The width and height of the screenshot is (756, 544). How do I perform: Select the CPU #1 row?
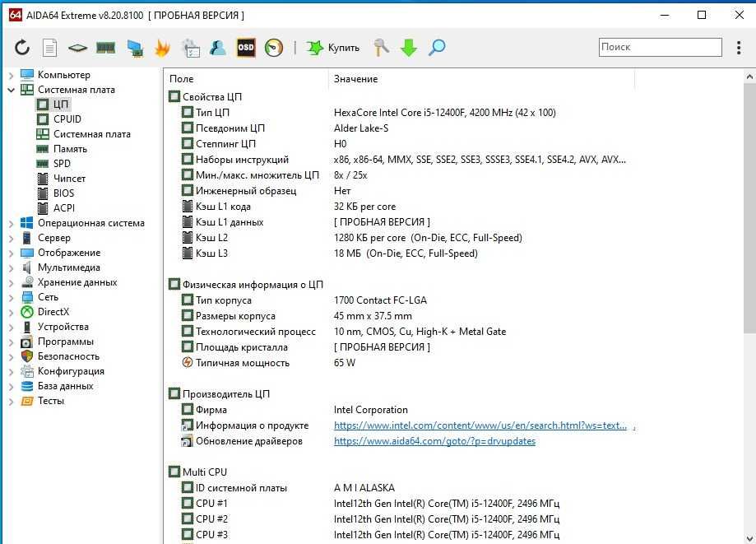(370, 504)
